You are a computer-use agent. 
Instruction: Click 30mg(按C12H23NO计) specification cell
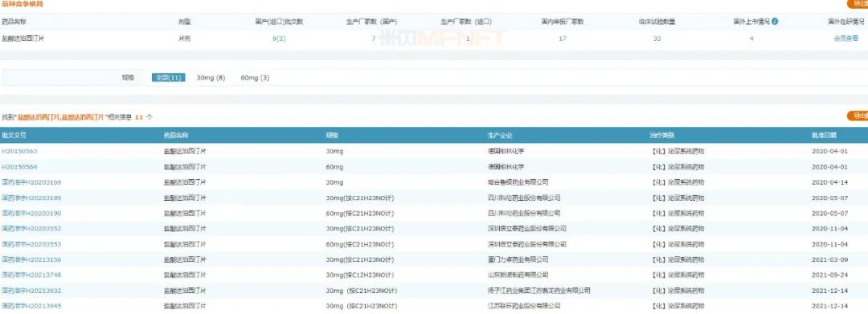tap(360, 275)
